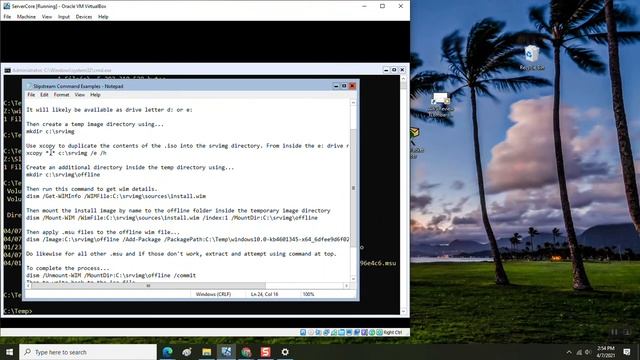
Task: Open VirtualBox Input menu
Action: click(x=64, y=17)
